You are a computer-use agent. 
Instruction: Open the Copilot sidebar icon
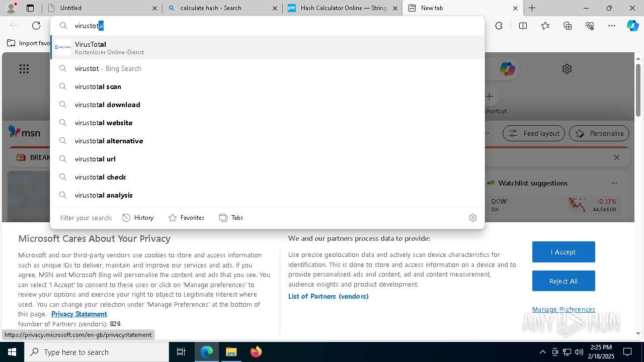633,26
